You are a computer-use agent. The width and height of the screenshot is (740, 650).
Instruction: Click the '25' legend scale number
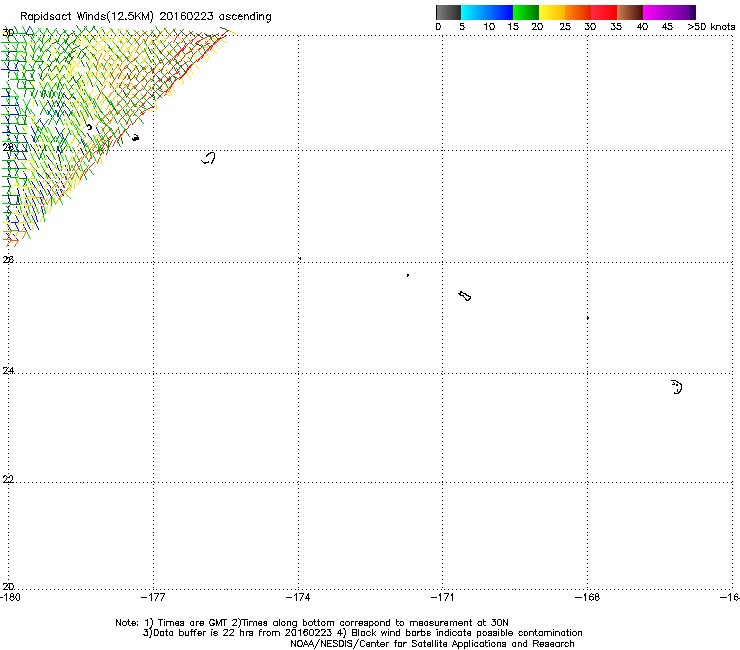(565, 27)
